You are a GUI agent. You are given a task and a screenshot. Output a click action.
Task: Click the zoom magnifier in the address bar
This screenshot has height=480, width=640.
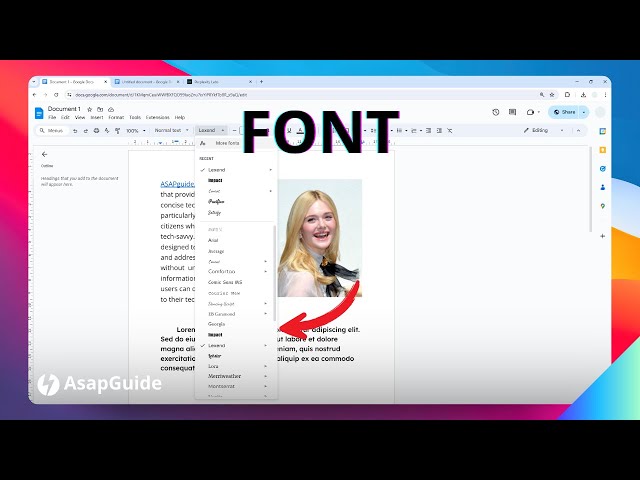(x=542, y=95)
